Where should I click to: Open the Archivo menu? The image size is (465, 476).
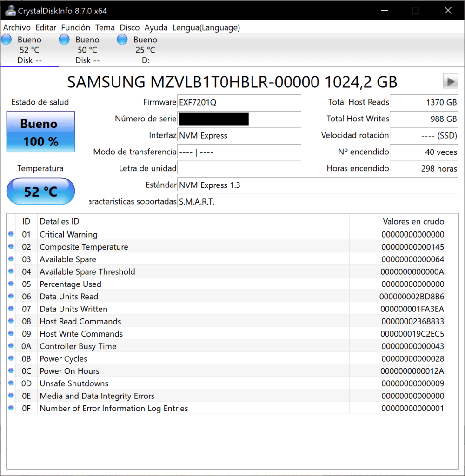(x=17, y=28)
